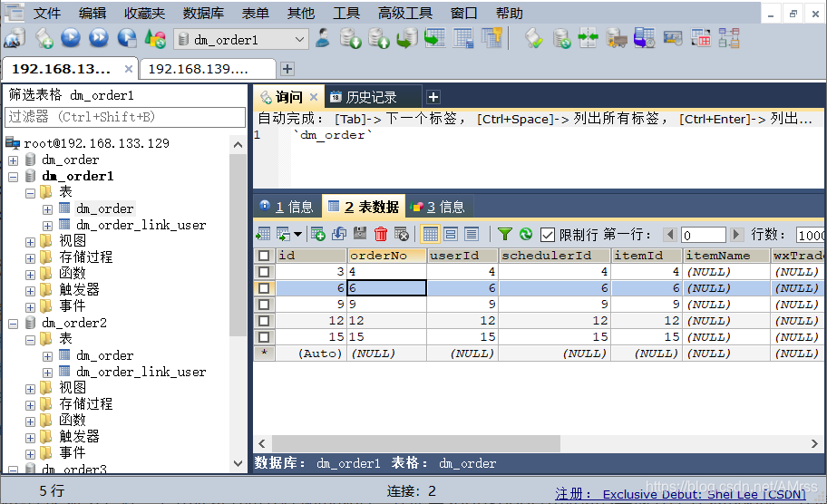Click the horizontal scrollbar thumb of data grid
The image size is (827, 504).
pos(416,444)
